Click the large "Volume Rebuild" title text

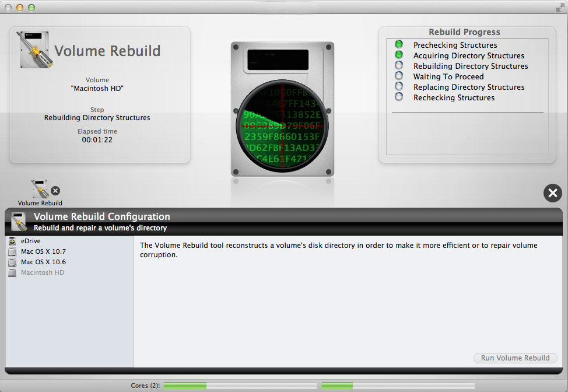(x=107, y=51)
